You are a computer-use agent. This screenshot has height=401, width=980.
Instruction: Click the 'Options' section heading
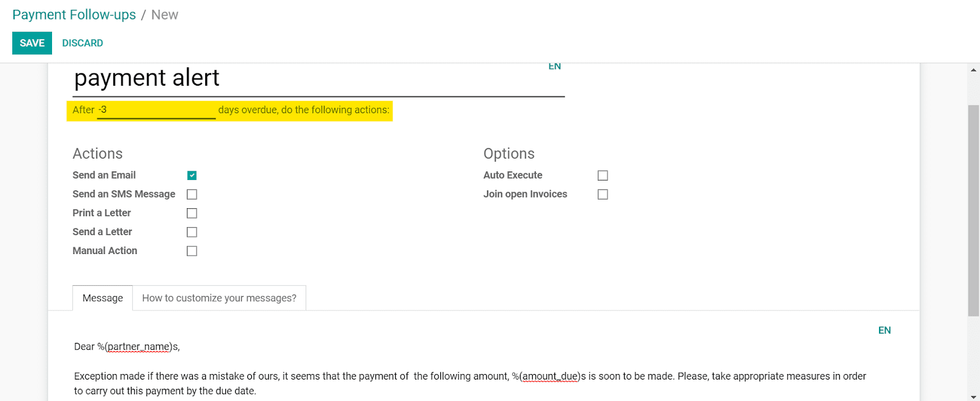click(x=509, y=154)
